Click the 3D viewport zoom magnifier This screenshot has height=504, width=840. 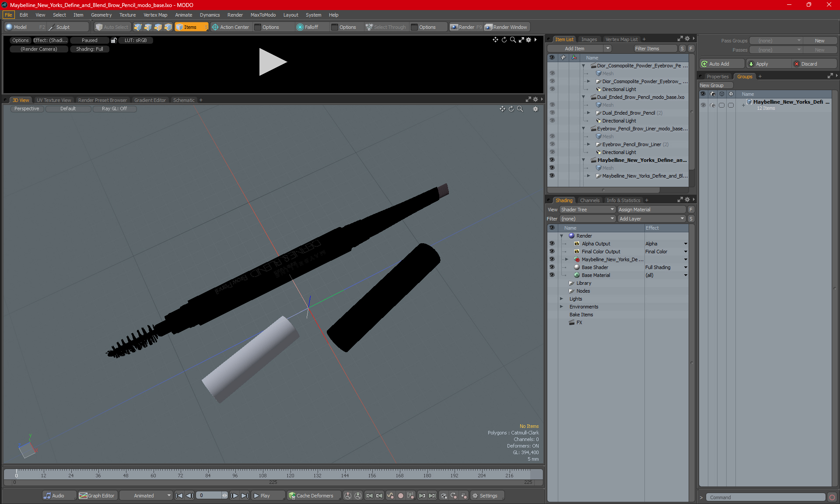[x=520, y=109]
